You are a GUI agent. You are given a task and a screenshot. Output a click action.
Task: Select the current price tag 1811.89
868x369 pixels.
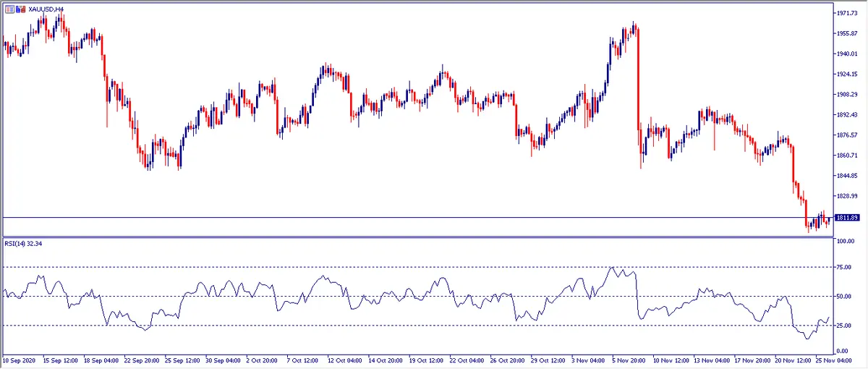click(846, 217)
